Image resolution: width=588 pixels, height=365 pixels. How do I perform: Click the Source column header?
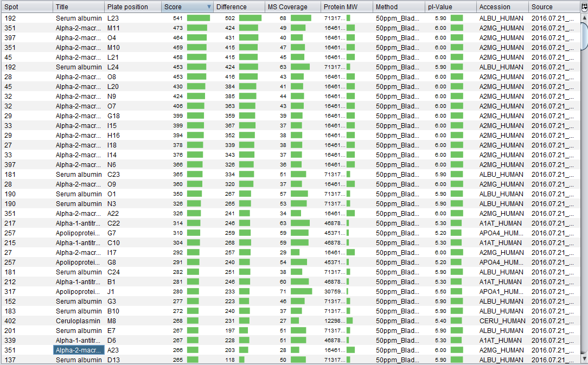click(552, 7)
